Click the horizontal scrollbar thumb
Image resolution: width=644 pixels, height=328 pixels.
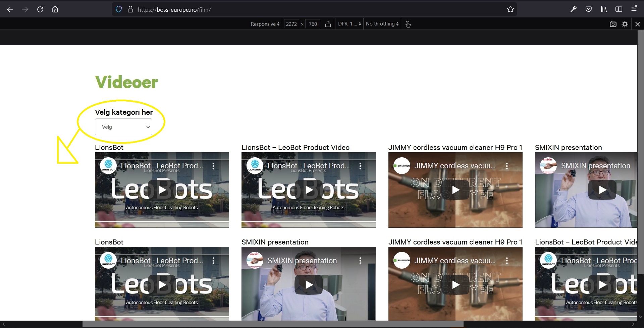coord(273,324)
